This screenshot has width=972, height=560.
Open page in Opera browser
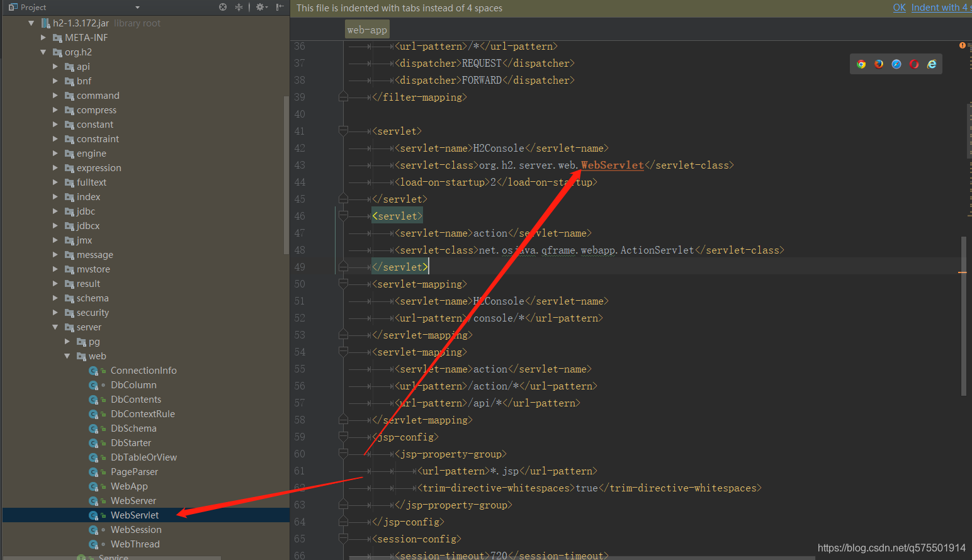tap(914, 64)
